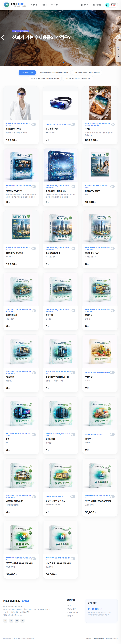Open the Facebook icon in the footer
Viewport: 121px width, 644px height.
tap(11, 621)
